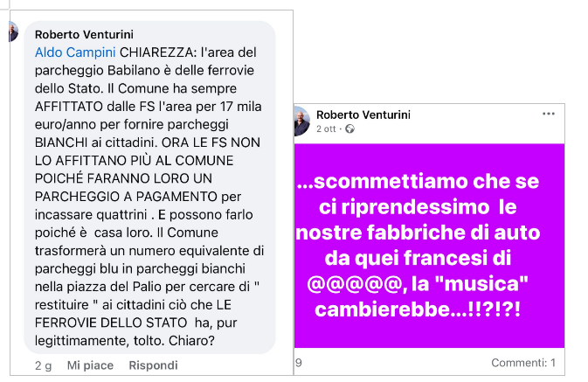
Task: Open the three-dot post options menu
Action: point(549,114)
